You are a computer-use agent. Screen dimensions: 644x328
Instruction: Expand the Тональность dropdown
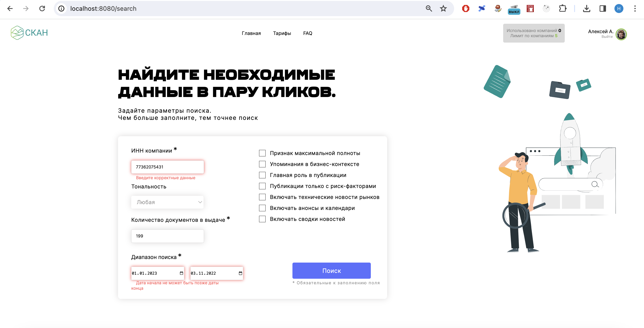(x=167, y=202)
